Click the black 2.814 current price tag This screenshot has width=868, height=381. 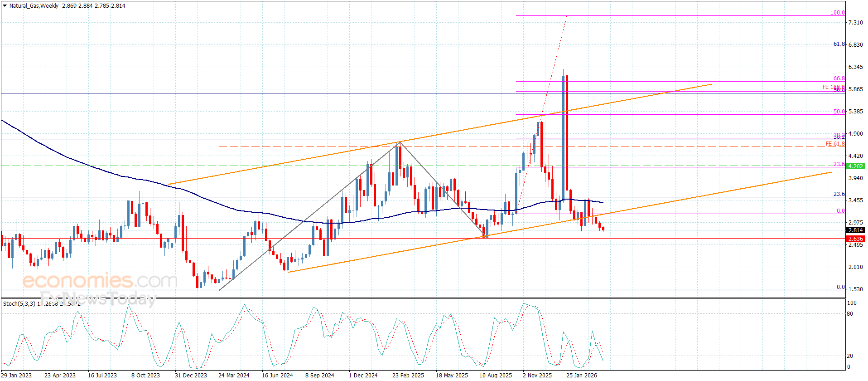pos(855,230)
